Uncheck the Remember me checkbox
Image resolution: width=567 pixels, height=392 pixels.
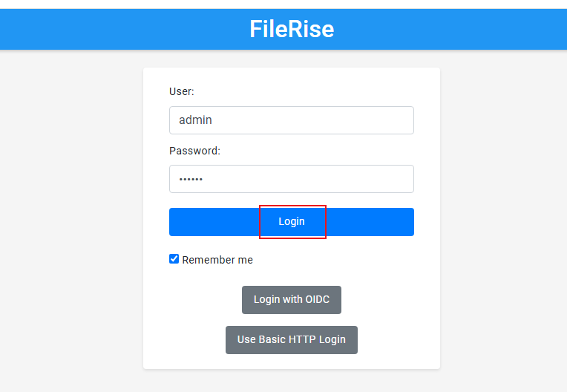pos(174,259)
